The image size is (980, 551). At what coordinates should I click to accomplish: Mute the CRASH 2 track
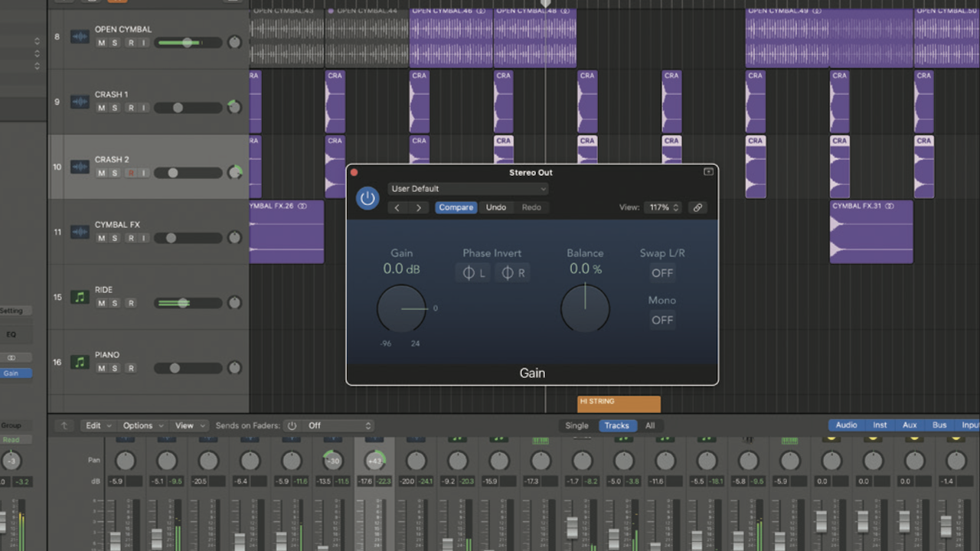pyautogui.click(x=100, y=173)
